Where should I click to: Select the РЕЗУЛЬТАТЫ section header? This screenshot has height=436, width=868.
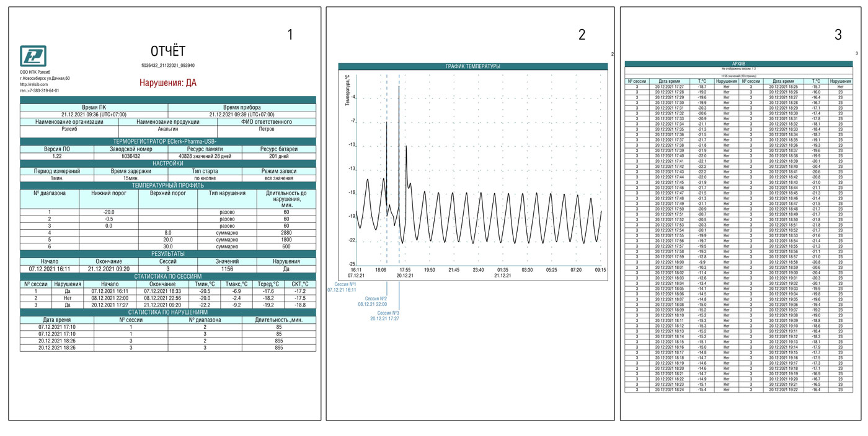pos(168,254)
